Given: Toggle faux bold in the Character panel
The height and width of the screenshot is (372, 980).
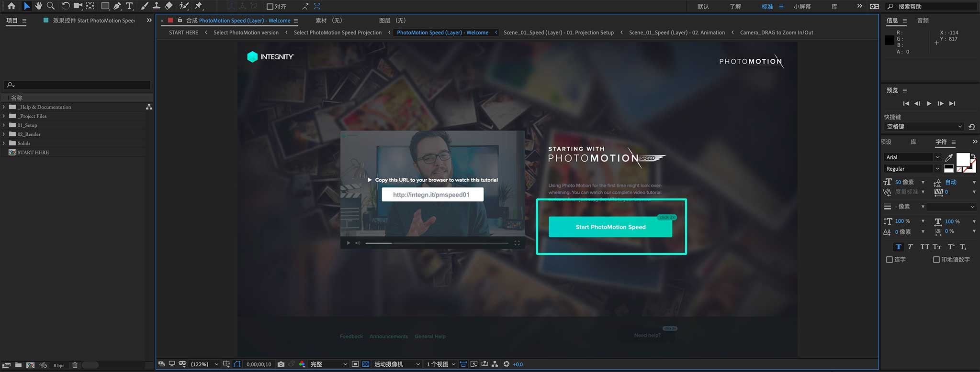Looking at the screenshot, I should click(899, 247).
